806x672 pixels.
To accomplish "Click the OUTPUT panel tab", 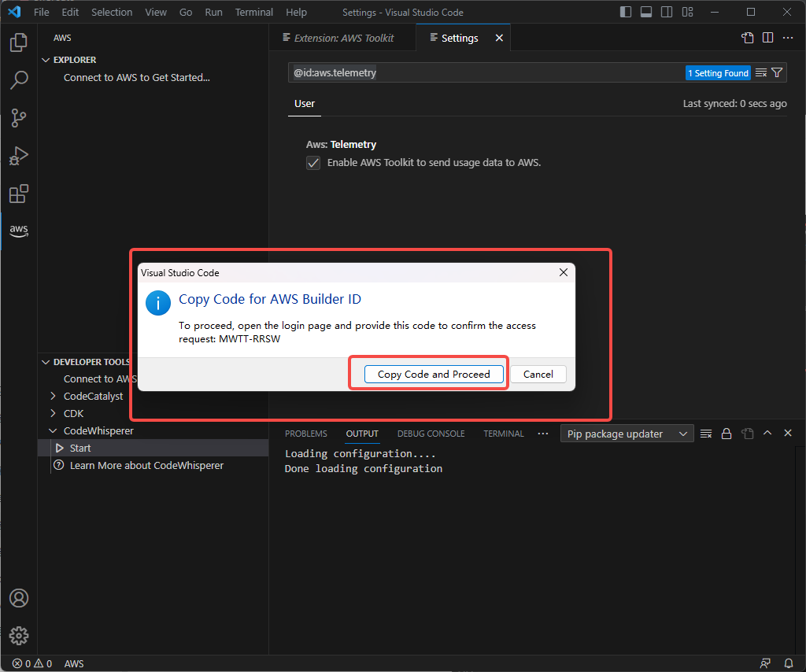I will coord(362,434).
